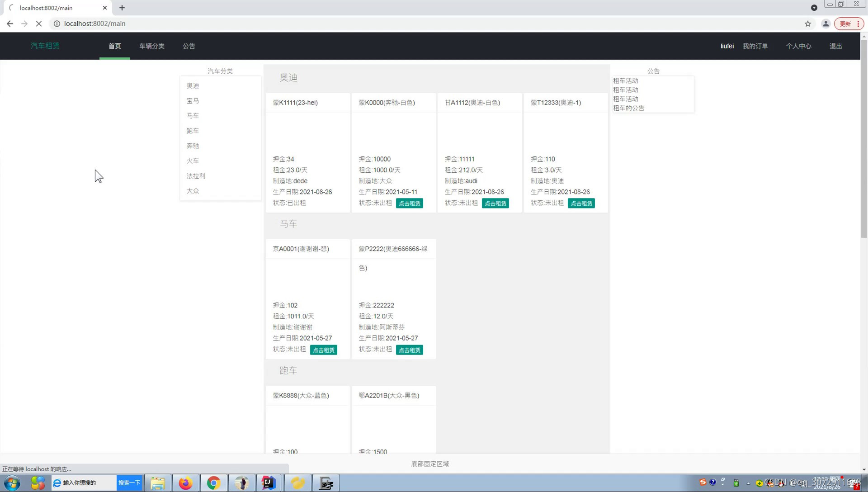This screenshot has width=868, height=492.
Task: Click the 跑车 section heading
Action: 288,371
